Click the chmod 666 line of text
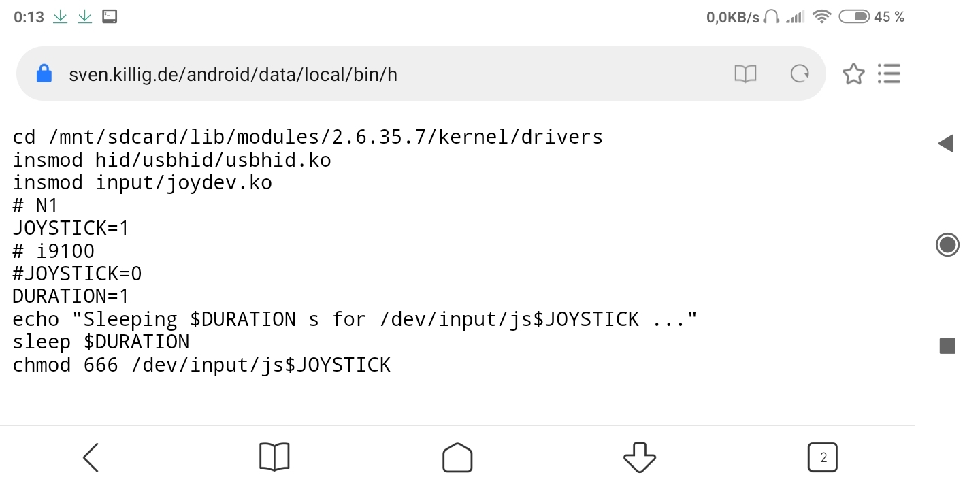Image resolution: width=980 pixels, height=490 pixels. click(201, 365)
